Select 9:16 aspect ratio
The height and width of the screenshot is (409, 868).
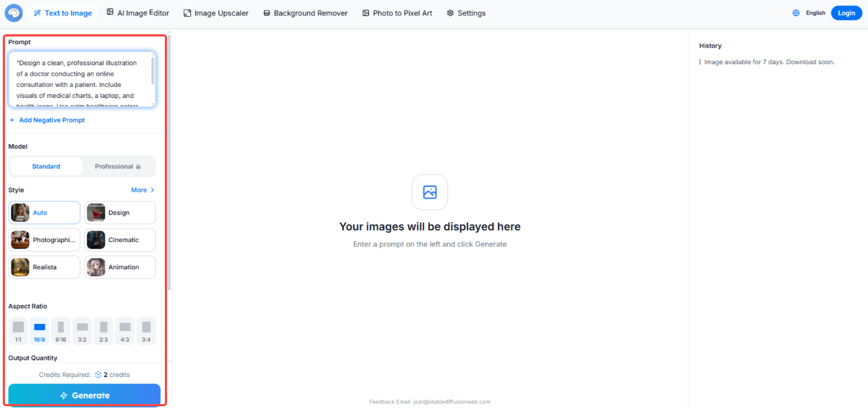[61, 331]
